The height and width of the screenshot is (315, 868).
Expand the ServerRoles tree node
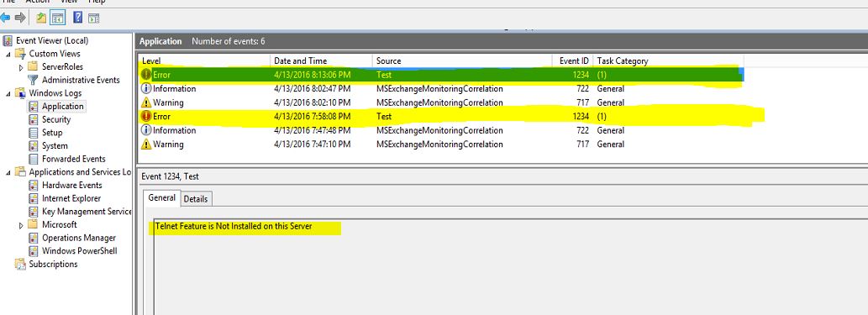pos(22,67)
